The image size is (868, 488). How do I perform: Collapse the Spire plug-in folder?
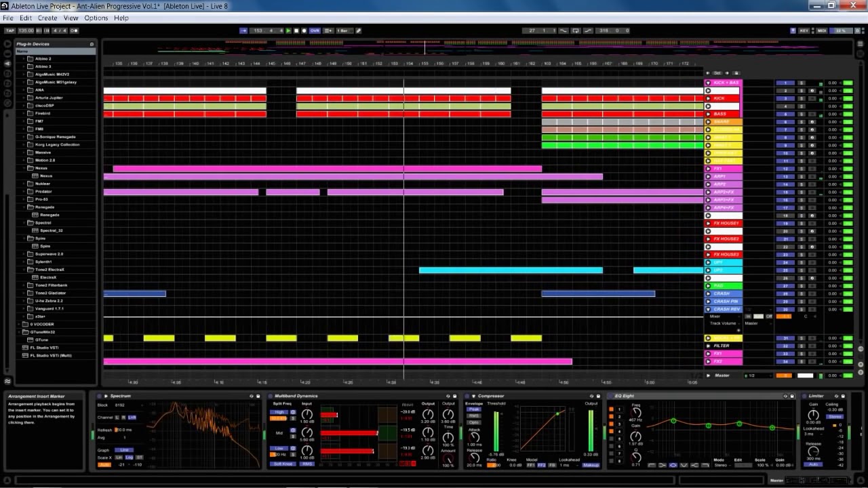pos(24,239)
